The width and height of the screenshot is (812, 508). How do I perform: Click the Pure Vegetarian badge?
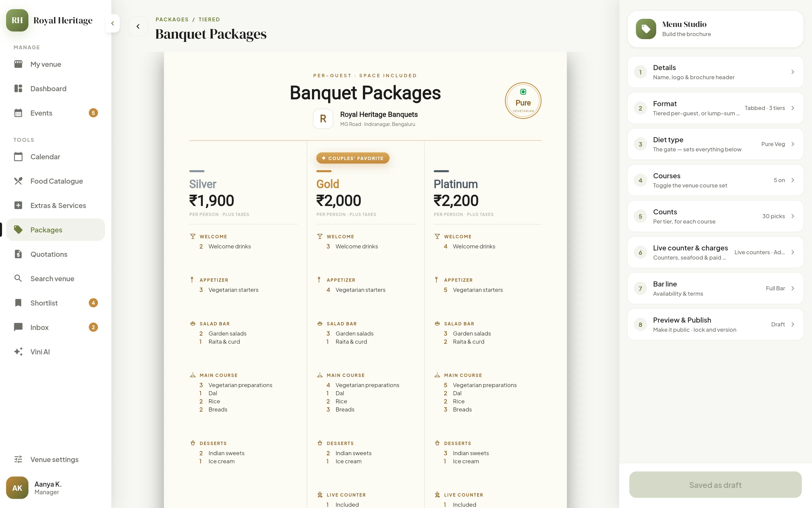[523, 101]
